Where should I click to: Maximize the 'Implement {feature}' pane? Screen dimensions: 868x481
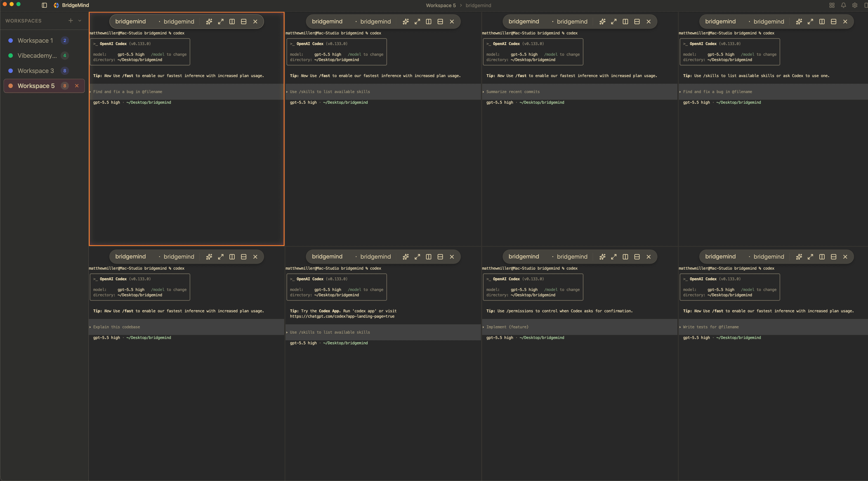614,257
